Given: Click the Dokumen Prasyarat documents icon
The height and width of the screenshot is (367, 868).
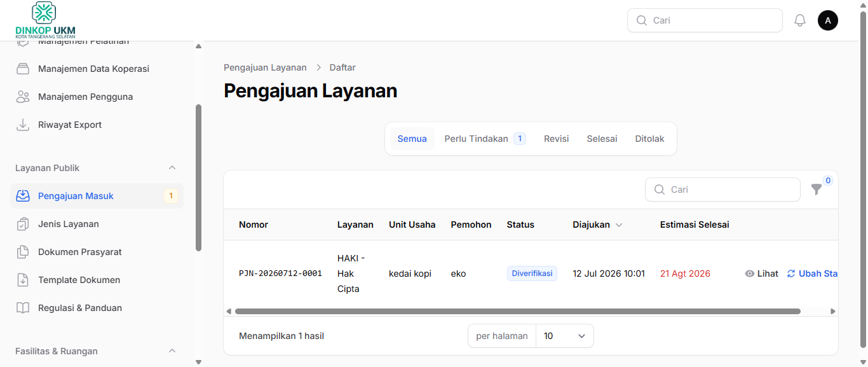Looking at the screenshot, I should [23, 252].
